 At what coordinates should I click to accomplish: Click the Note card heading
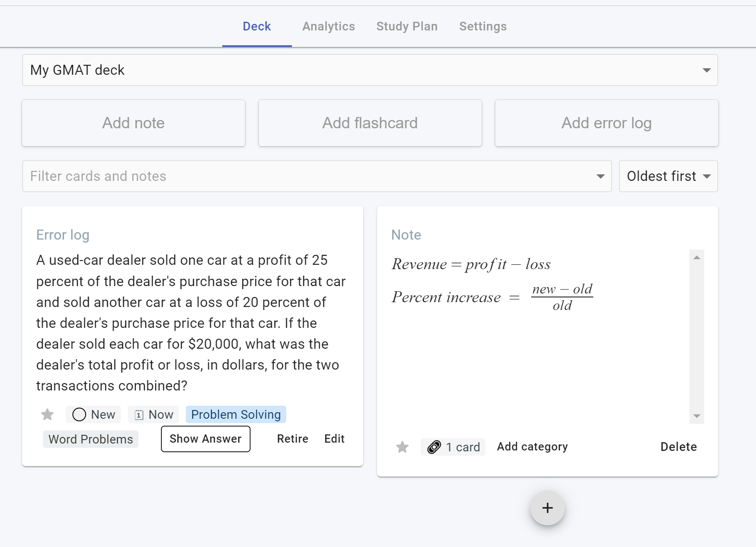(406, 235)
